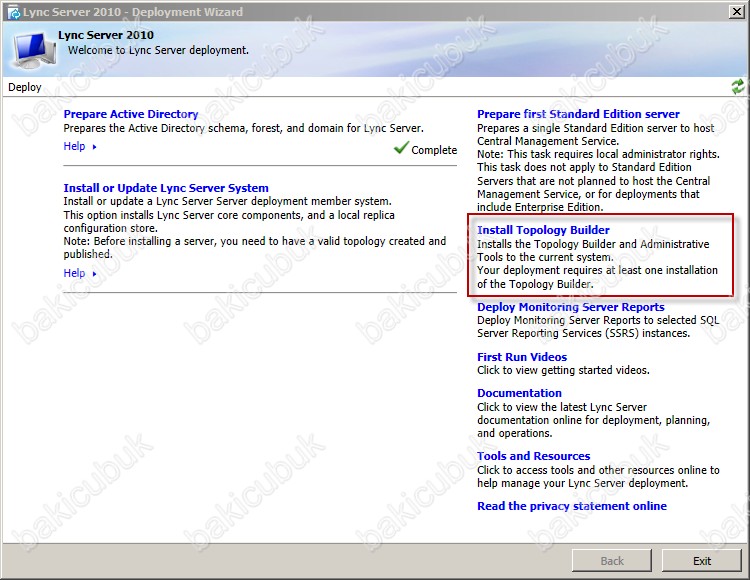Click the green Complete checkmark icon

[x=401, y=148]
